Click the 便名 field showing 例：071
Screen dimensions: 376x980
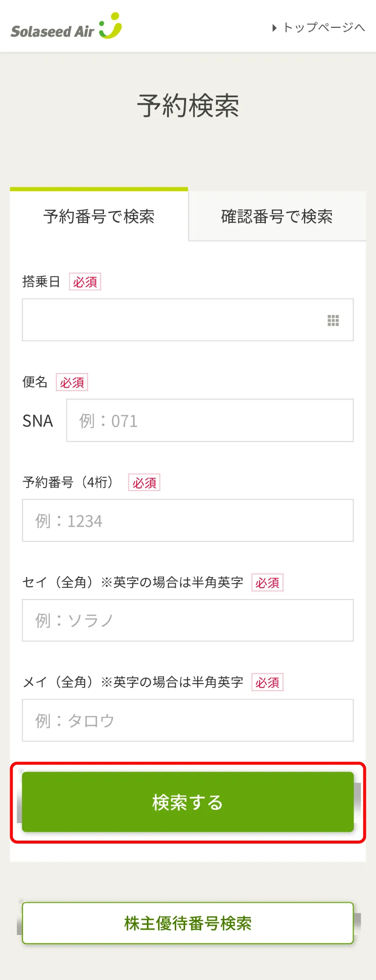[x=210, y=421]
